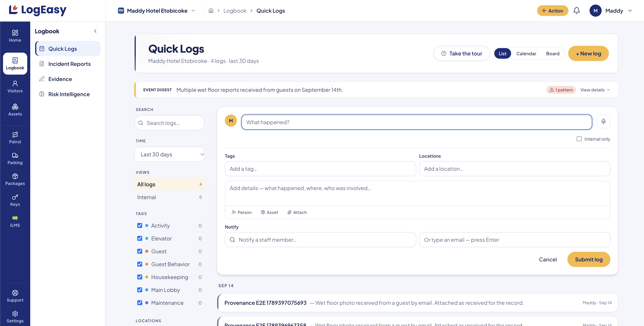Add a Person to the log
This screenshot has height=326, width=644.
coord(241,212)
